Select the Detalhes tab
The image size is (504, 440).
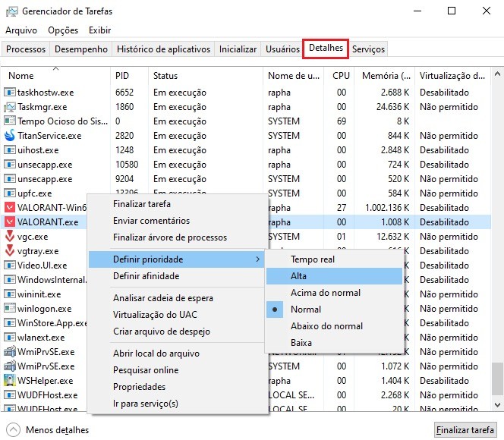coord(326,49)
